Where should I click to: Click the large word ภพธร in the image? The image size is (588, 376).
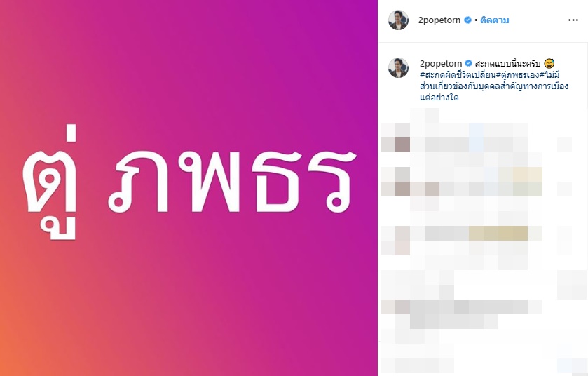[x=231, y=182]
